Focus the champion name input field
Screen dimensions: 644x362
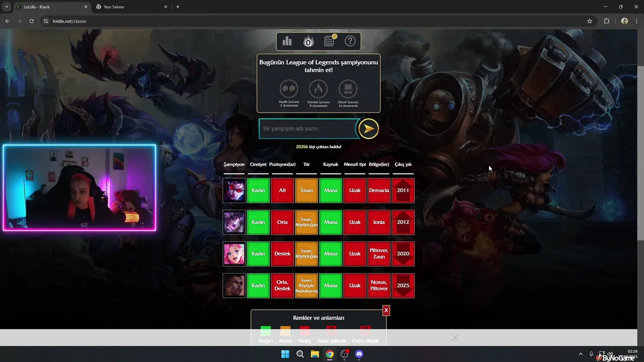click(307, 129)
